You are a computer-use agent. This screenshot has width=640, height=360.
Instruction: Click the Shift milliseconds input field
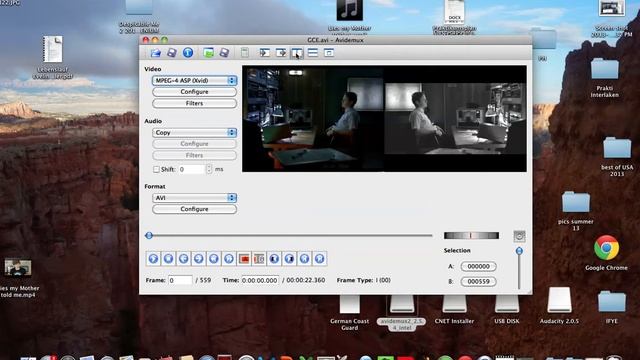[191, 169]
